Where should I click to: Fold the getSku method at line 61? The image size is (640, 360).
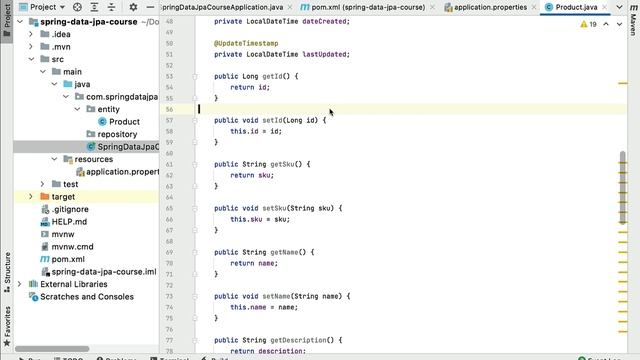[195, 164]
